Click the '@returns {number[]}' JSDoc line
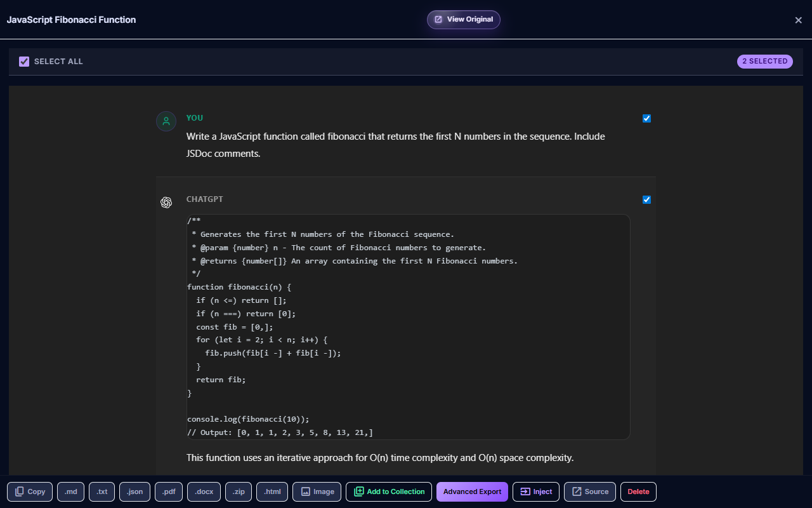Image resolution: width=812 pixels, height=508 pixels. [x=355, y=261]
